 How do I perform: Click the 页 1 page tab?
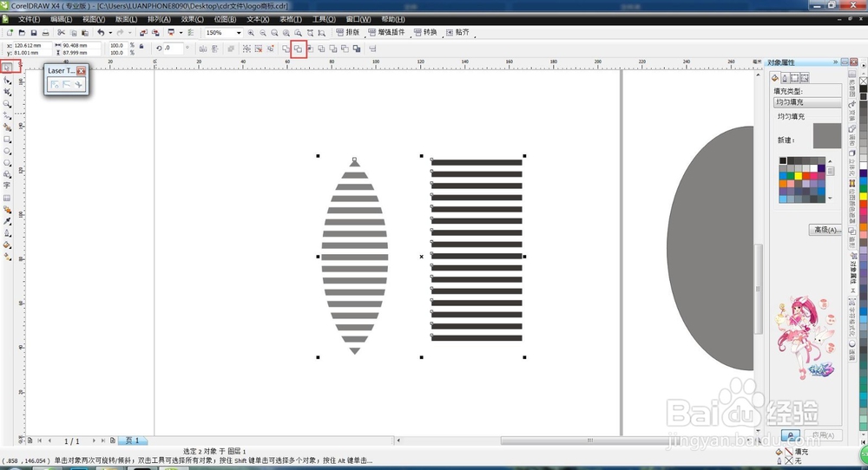coord(132,441)
